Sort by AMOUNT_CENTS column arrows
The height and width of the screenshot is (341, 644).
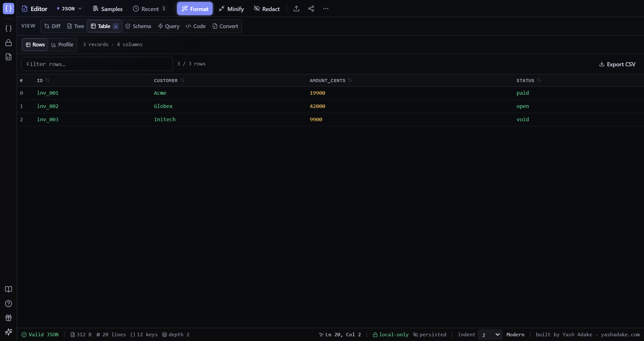click(x=350, y=80)
